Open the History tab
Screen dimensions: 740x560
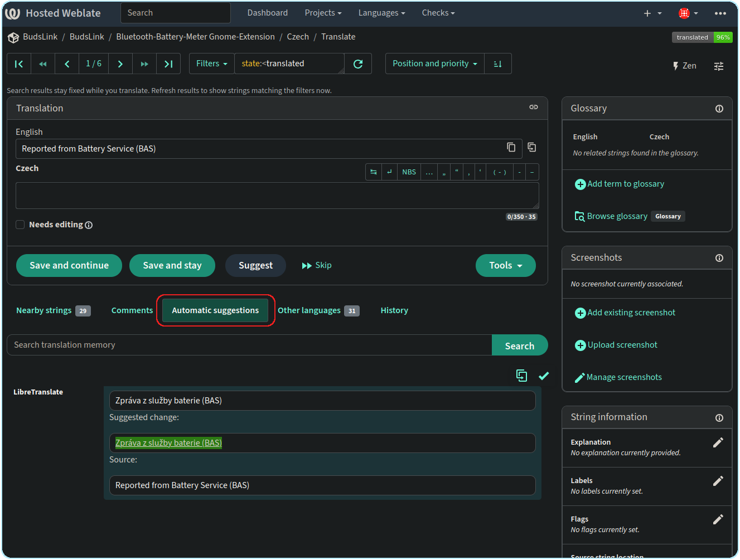[394, 310]
